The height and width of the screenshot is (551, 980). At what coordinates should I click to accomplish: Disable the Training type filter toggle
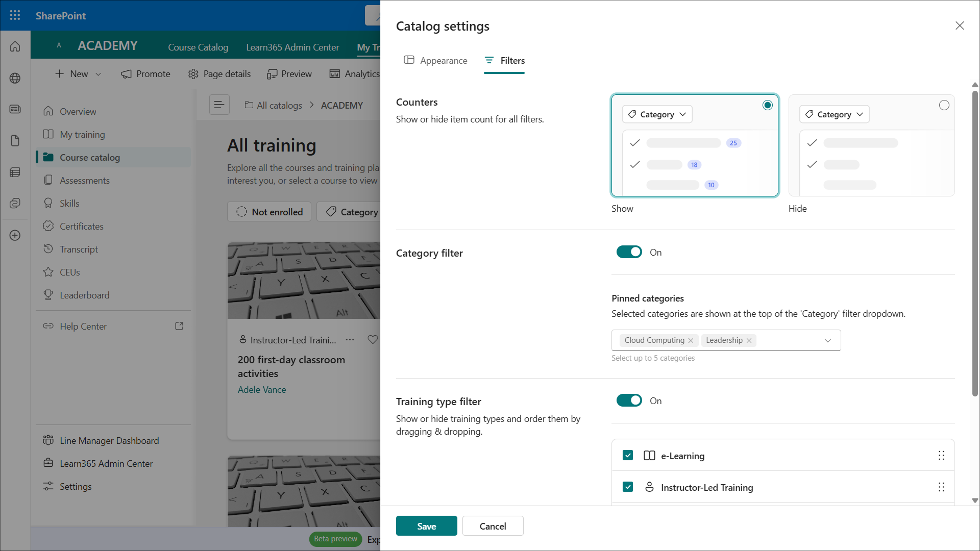click(x=629, y=400)
